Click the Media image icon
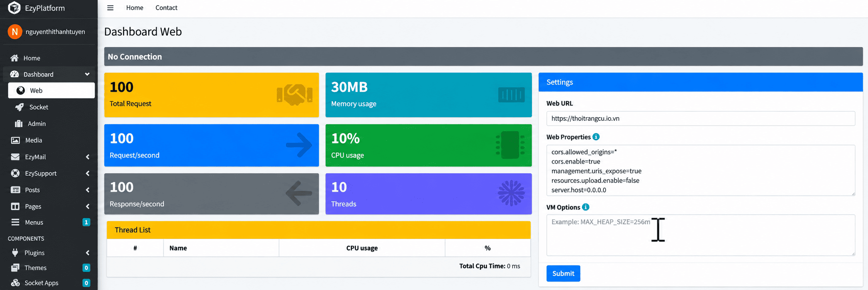The width and height of the screenshot is (868, 290). pyautogui.click(x=15, y=140)
